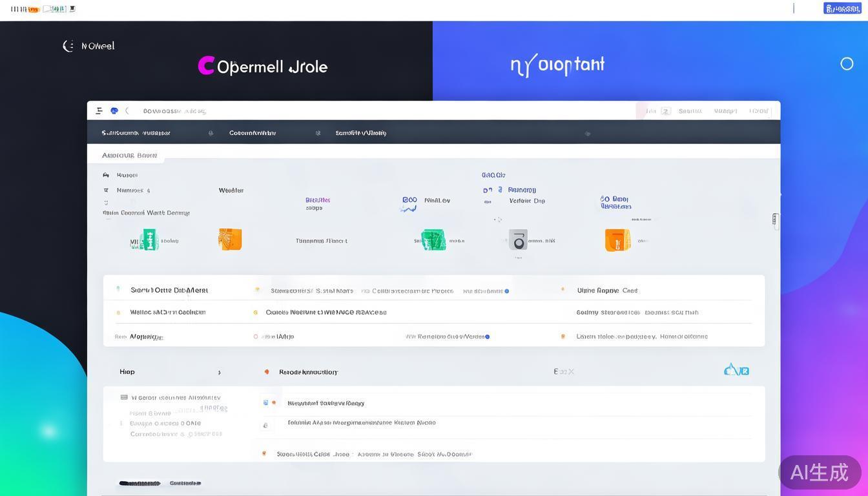Toggle the blue checkbox in the lower list
868x496 pixels.
click(x=265, y=402)
